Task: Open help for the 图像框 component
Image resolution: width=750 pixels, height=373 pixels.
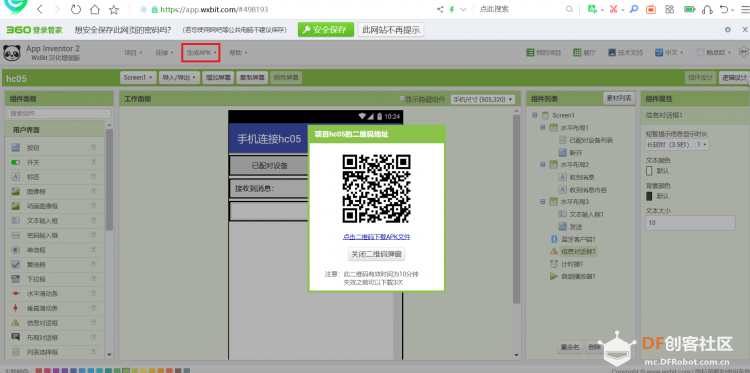Action: coord(93,192)
